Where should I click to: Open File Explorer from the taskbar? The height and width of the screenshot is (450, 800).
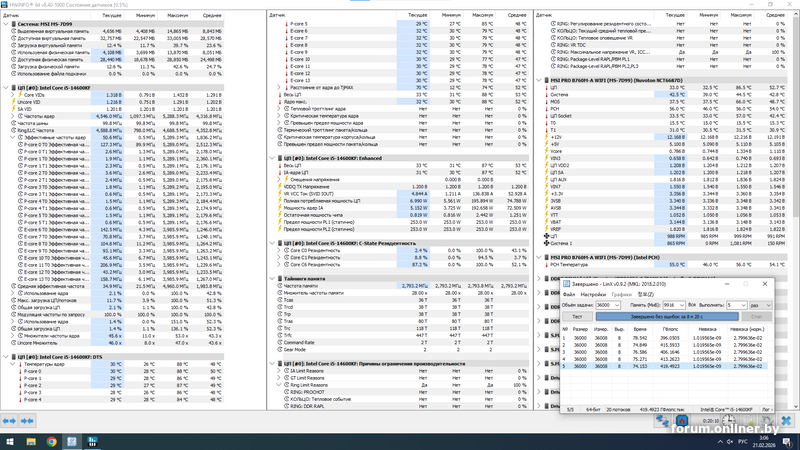coord(31,441)
